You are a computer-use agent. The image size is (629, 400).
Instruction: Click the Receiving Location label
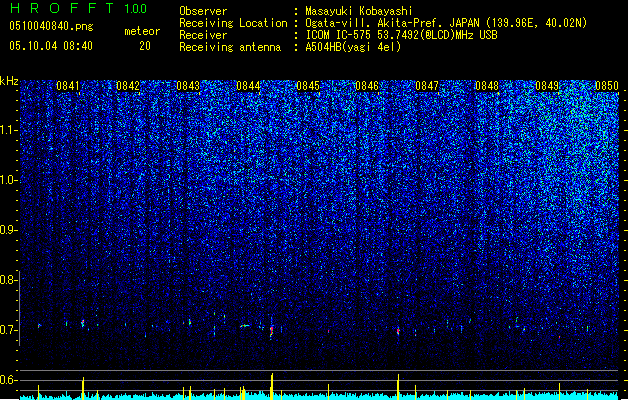[x=233, y=23]
